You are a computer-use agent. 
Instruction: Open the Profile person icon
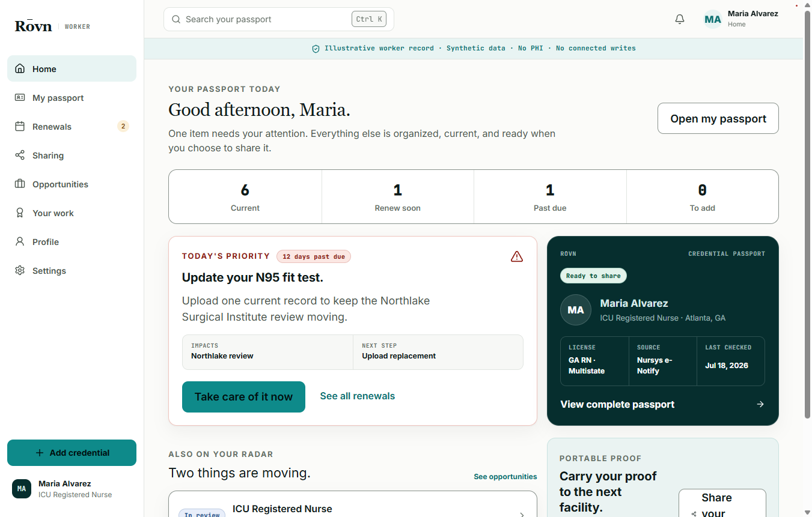point(20,241)
